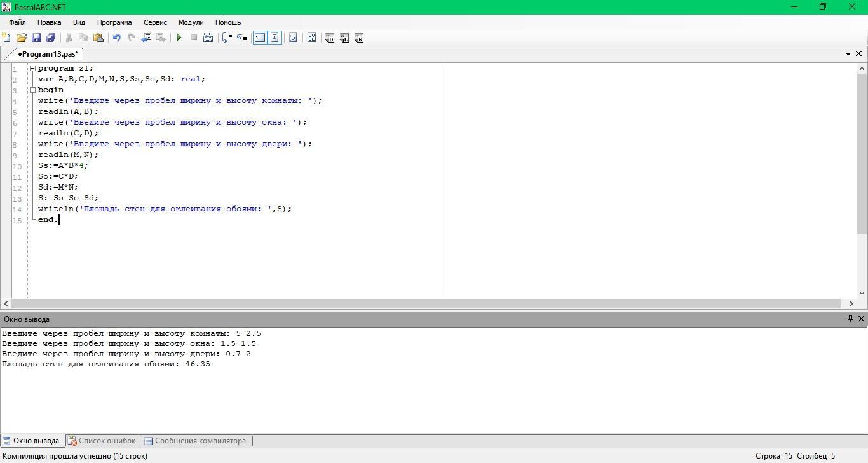Screen dimensions: 868x463
Task: Select the Program13.pas editor tab
Action: click(x=48, y=54)
